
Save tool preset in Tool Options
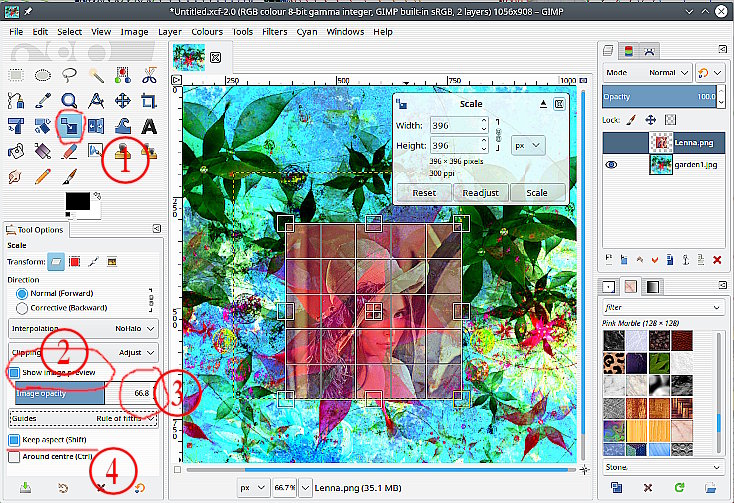[26, 488]
